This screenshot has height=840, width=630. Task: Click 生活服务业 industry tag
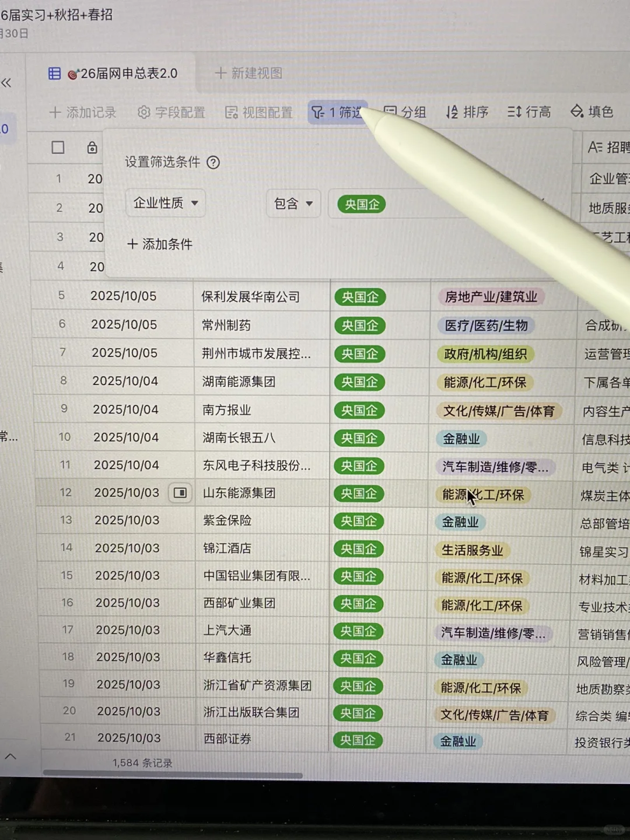coord(472,550)
